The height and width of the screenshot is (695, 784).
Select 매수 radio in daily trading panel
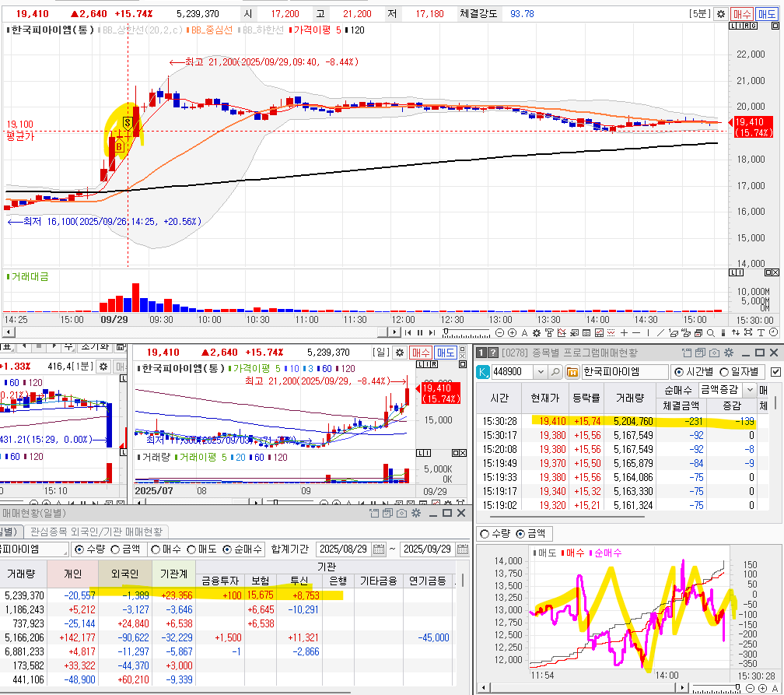(155, 549)
